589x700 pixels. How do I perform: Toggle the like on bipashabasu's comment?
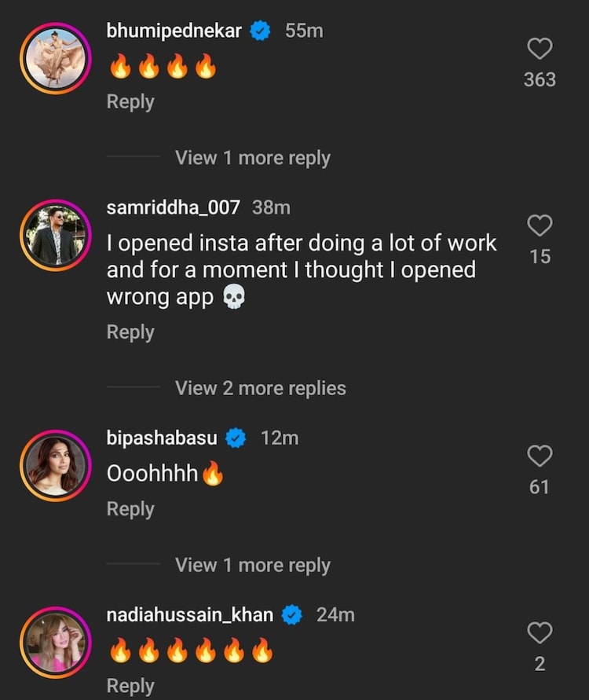[539, 456]
